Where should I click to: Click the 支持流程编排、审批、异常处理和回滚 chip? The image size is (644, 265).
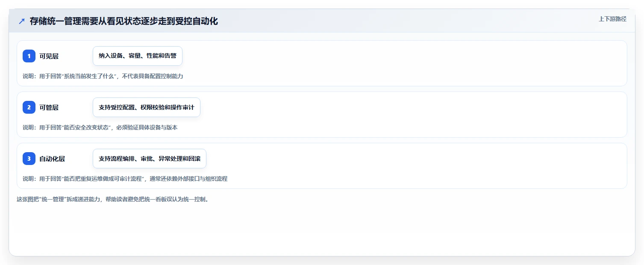click(150, 159)
